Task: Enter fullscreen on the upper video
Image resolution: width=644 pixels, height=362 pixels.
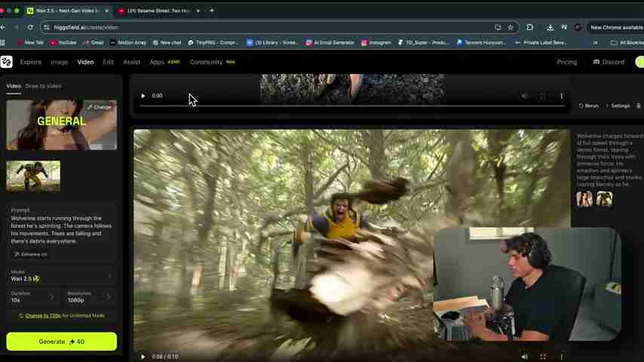Action: (x=542, y=96)
